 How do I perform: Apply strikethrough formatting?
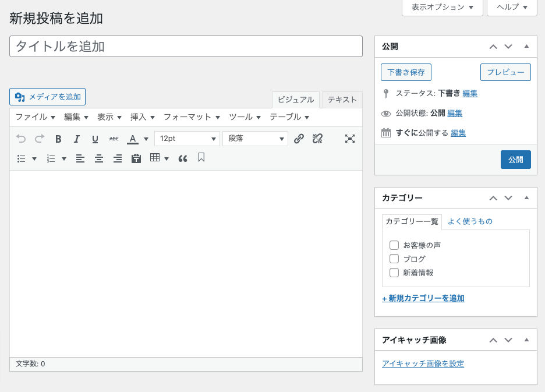click(114, 139)
